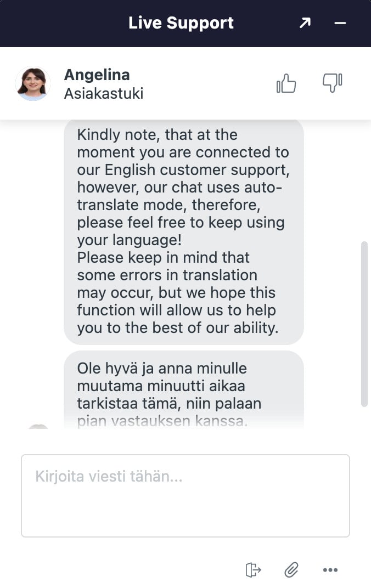Click the thumbs up rating icon
Screen dimensions: 371x588
[286, 83]
